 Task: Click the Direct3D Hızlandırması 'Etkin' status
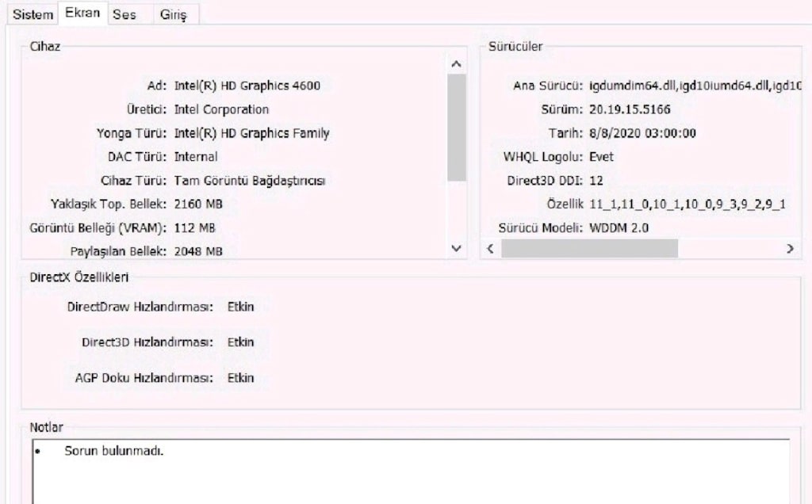[x=241, y=342]
